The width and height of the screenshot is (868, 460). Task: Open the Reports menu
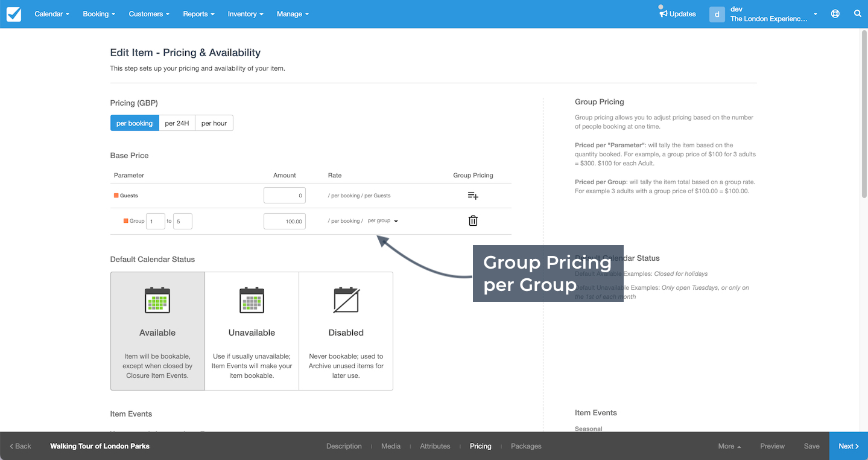[x=198, y=14]
